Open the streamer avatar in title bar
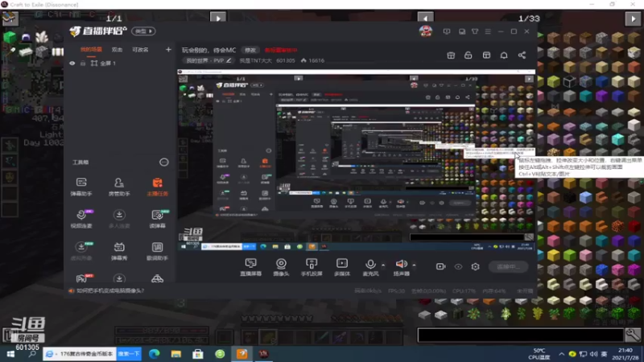Screen dimensions: 644x362 pyautogui.click(x=426, y=31)
